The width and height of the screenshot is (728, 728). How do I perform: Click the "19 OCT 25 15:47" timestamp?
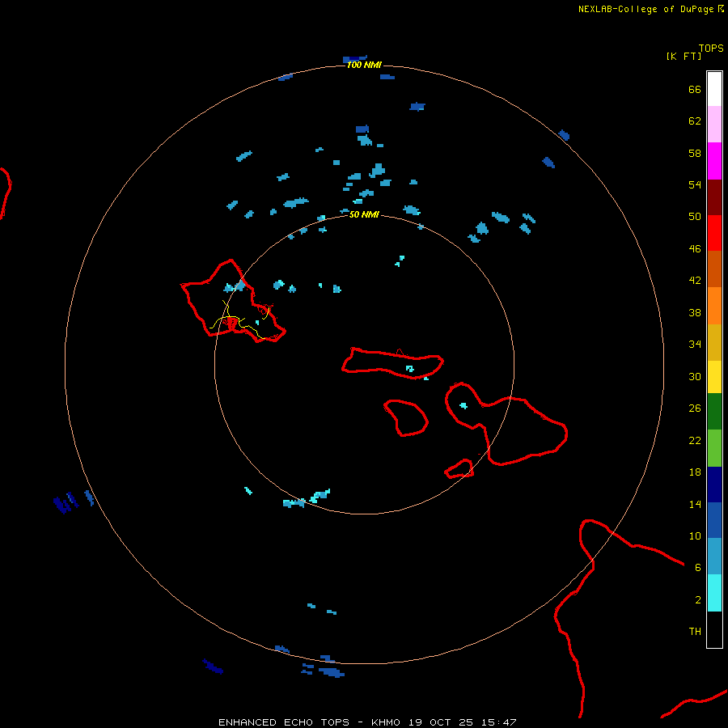coord(463,722)
